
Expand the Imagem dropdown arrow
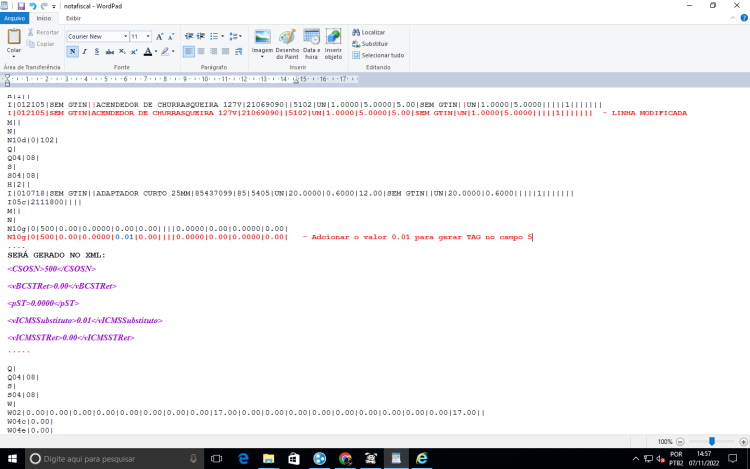point(262,56)
